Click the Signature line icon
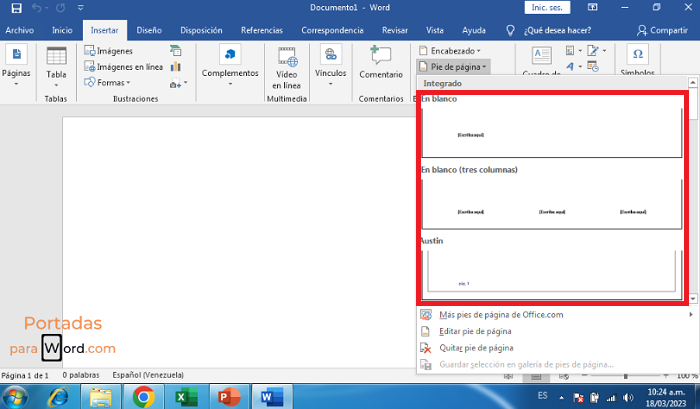 594,50
